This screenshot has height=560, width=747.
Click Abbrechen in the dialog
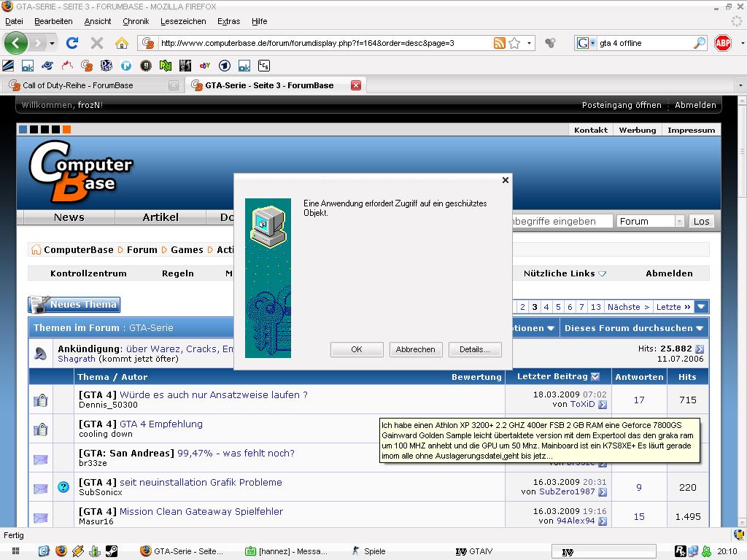pos(415,349)
